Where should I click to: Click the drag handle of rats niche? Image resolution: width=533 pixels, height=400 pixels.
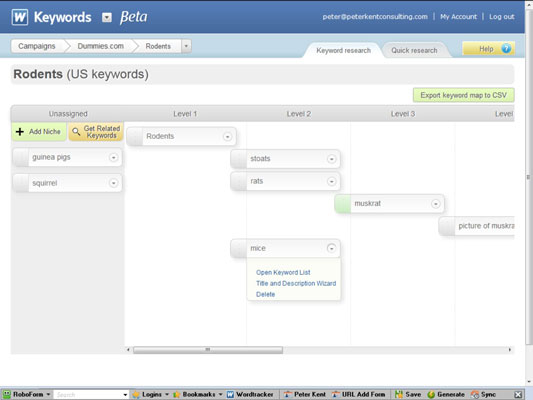(239, 181)
